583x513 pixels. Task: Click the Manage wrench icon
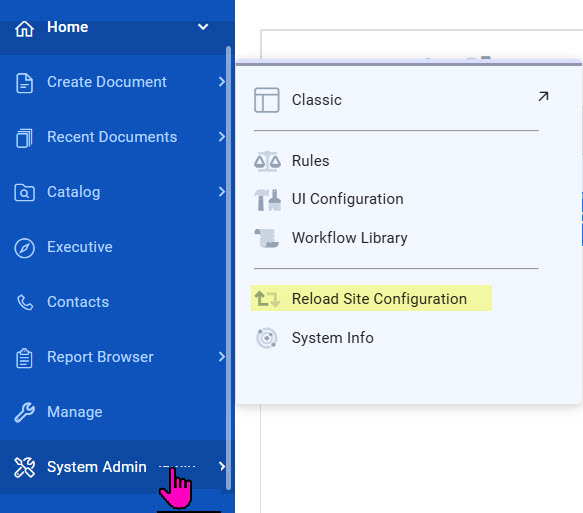[x=25, y=412]
